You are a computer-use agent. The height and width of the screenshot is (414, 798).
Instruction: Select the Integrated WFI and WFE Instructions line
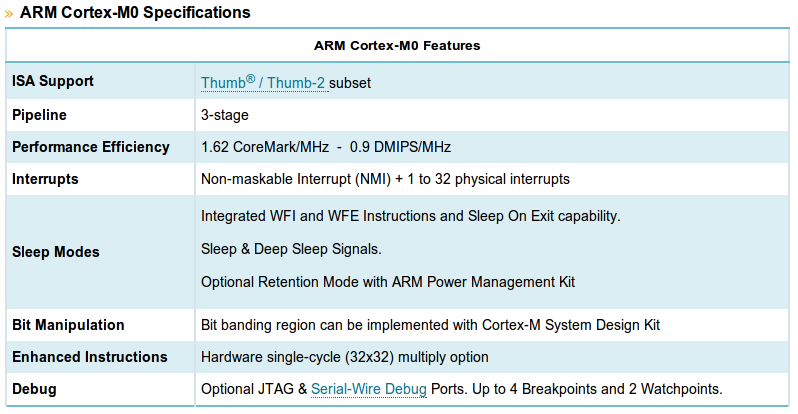(411, 216)
